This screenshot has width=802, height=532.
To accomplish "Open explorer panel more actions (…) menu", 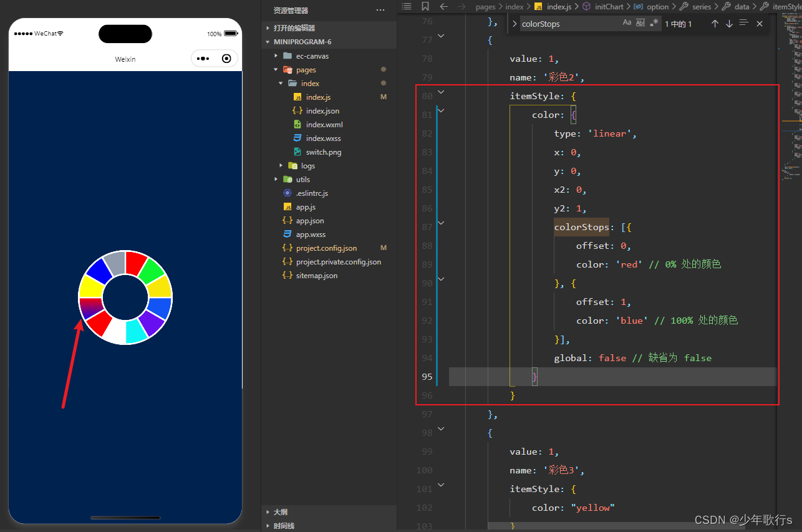I will (x=380, y=11).
